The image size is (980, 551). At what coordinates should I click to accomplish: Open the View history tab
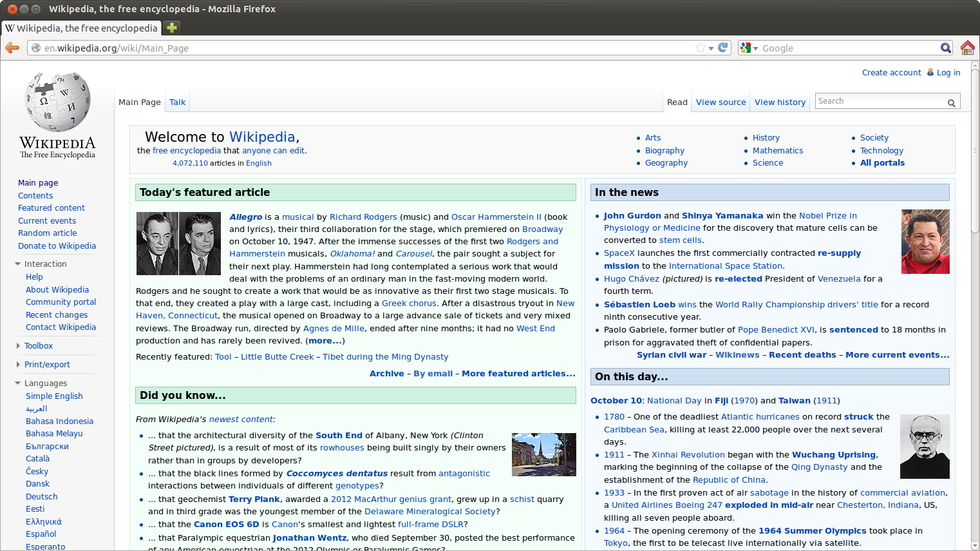[x=780, y=102]
